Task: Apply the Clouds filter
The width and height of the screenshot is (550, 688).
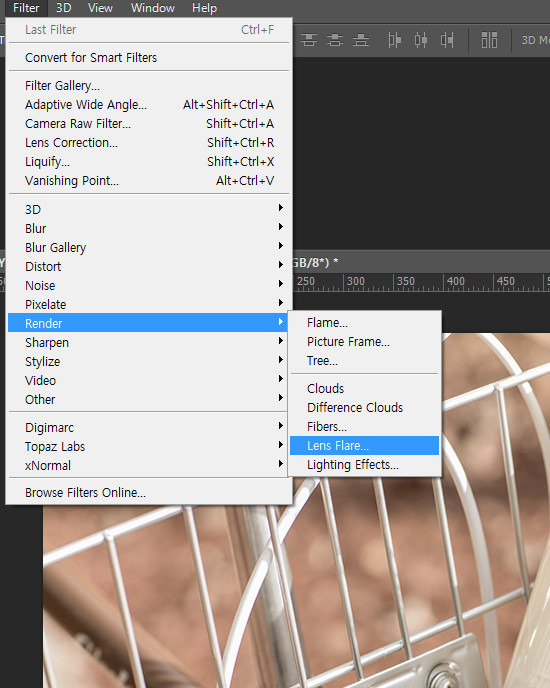Action: tap(364, 389)
